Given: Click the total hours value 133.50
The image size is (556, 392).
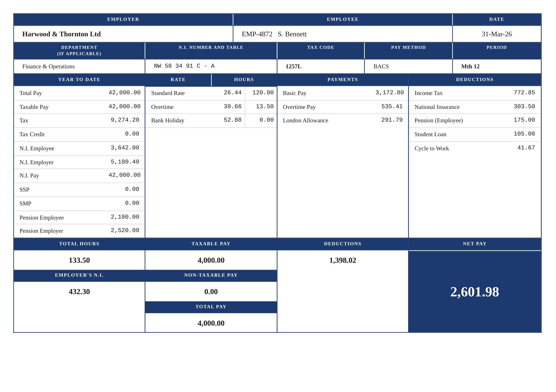Looking at the screenshot, I should point(79,260).
